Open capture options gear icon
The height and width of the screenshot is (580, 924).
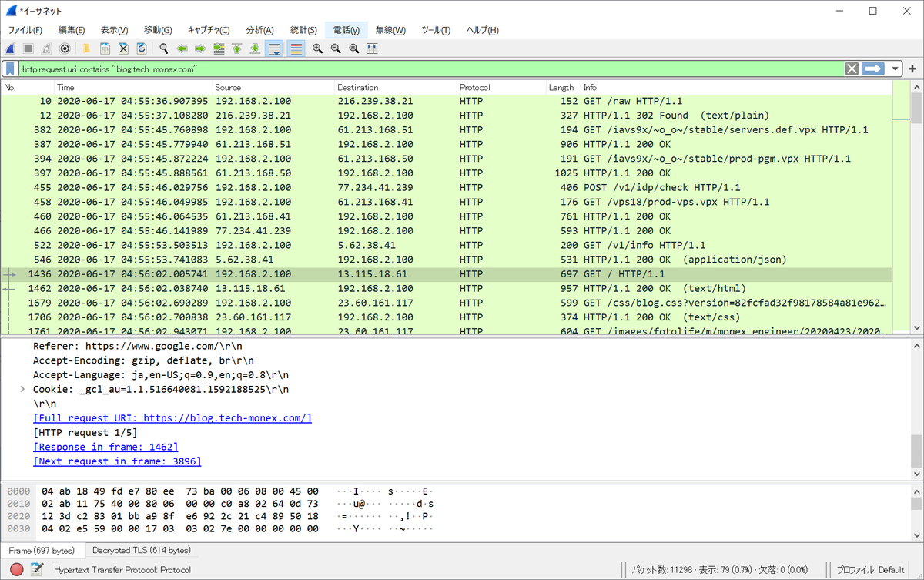click(65, 49)
